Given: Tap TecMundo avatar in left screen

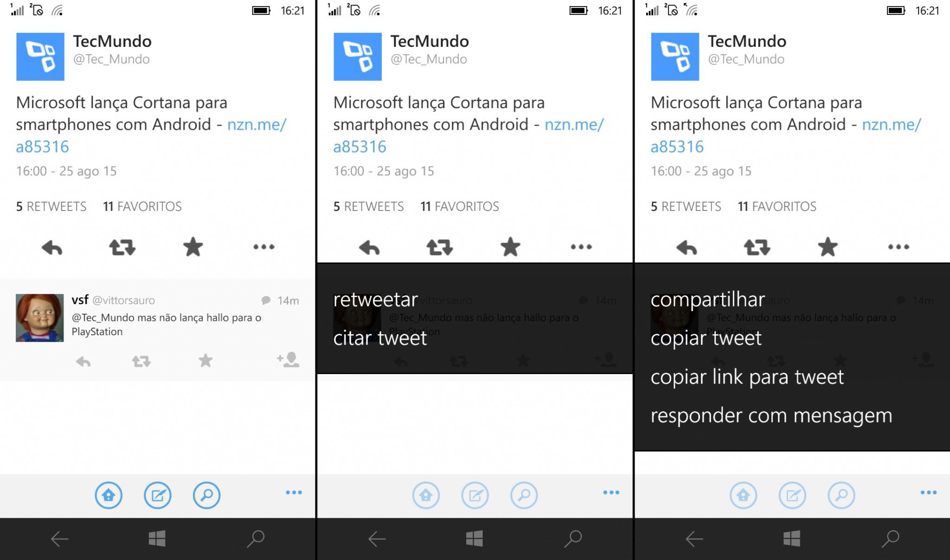Looking at the screenshot, I should tap(40, 57).
